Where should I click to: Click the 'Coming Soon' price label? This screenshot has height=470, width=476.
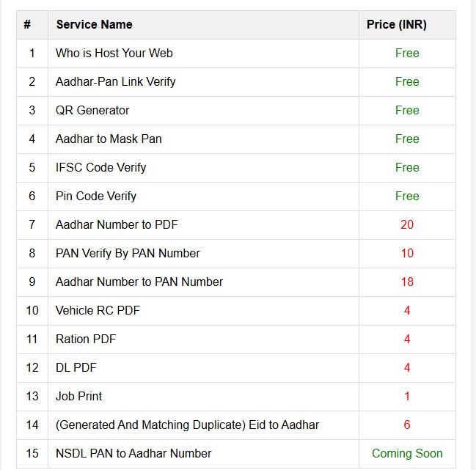tap(407, 453)
